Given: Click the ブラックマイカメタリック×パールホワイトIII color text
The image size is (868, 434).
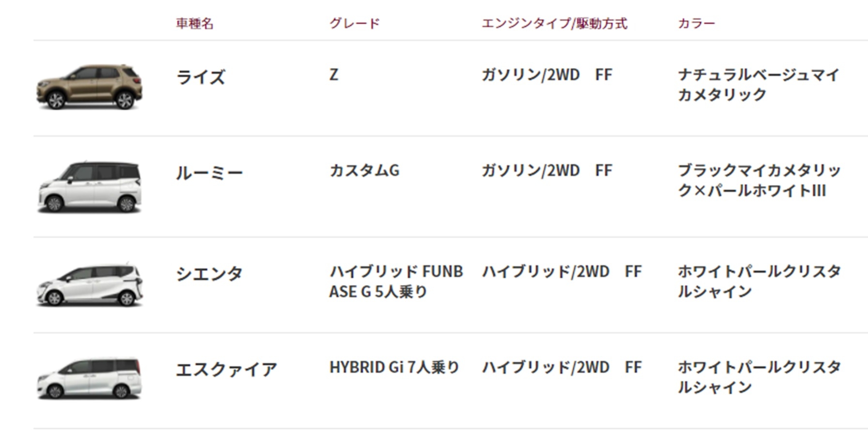Looking at the screenshot, I should pyautogui.click(x=759, y=180).
